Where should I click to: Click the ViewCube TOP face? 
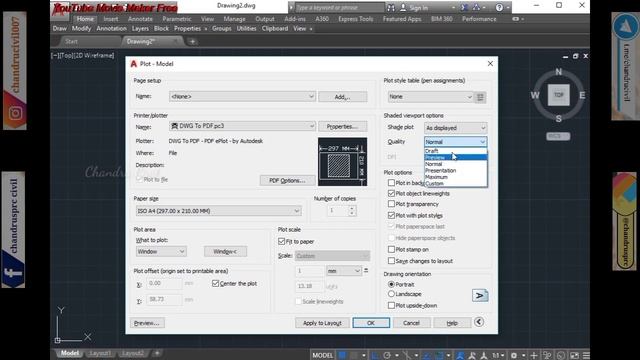[558, 95]
